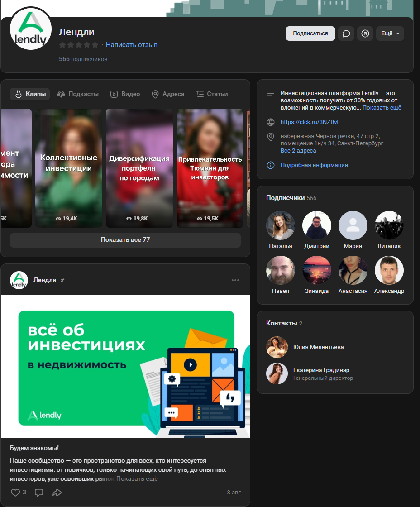Open the post image Всё об инвестициях

pos(125,366)
